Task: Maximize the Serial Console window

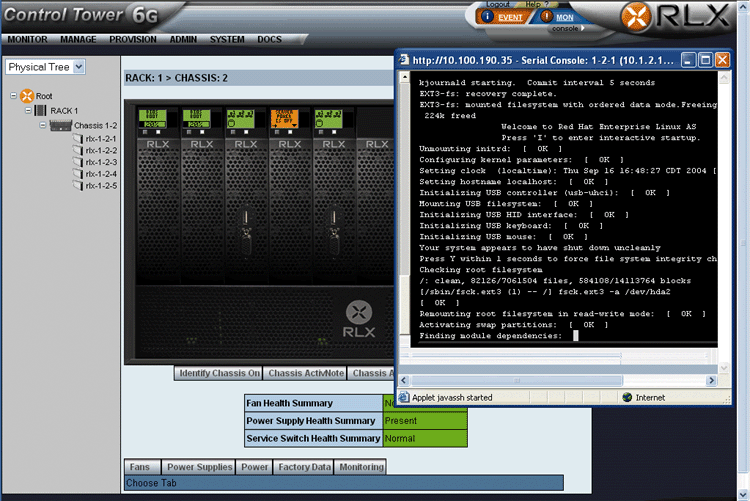Action: 706,60
